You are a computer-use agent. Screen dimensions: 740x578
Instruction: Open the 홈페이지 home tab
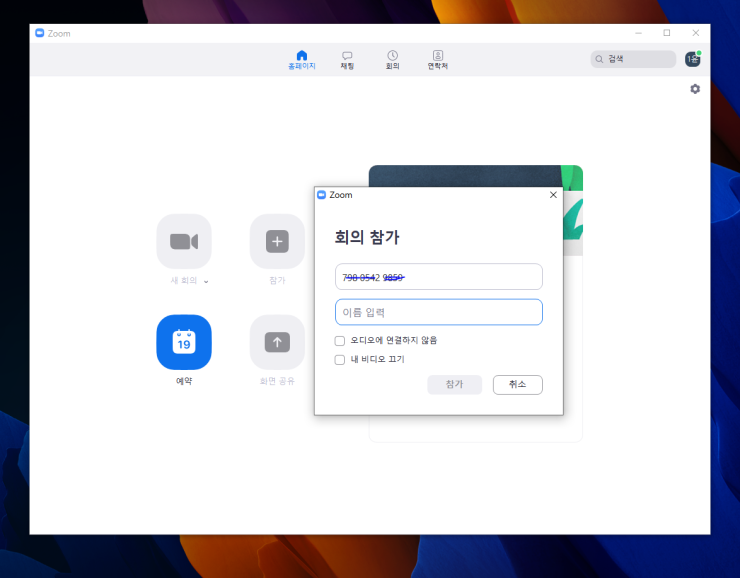(x=302, y=60)
